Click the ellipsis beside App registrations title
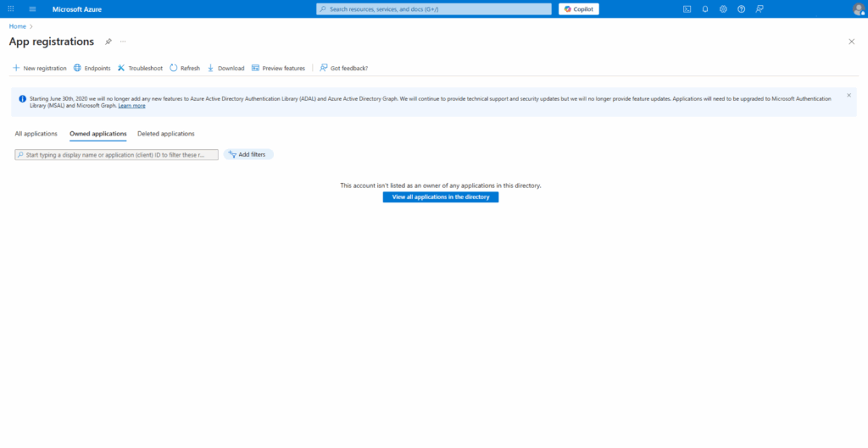This screenshot has width=868, height=448. coord(123,41)
